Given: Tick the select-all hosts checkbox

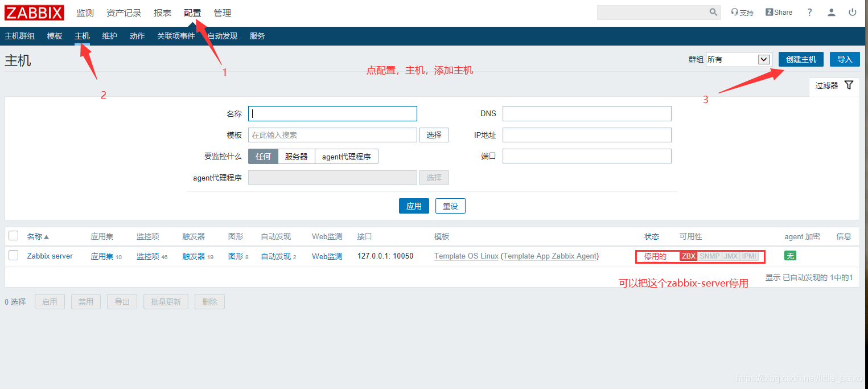Looking at the screenshot, I should 14,236.
